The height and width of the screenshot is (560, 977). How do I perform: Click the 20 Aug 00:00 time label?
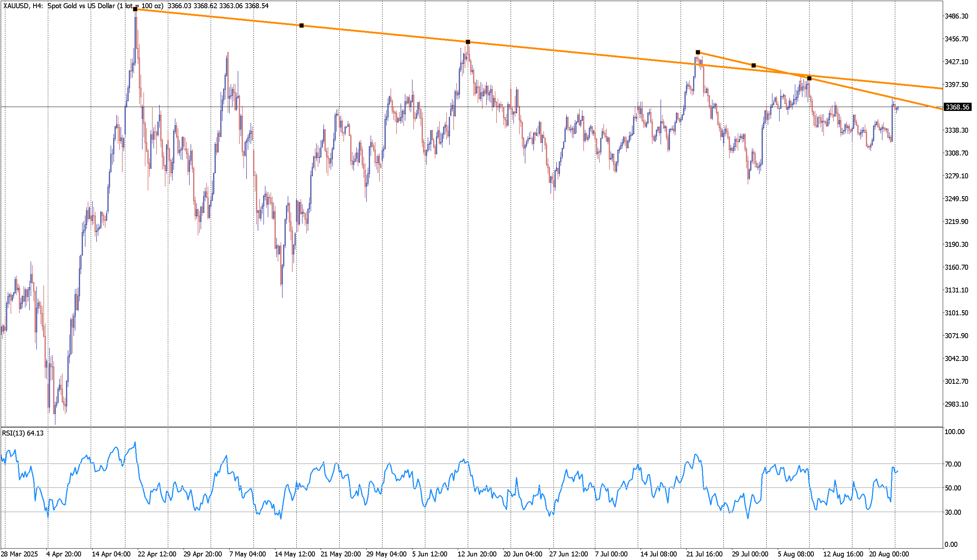pos(888,554)
